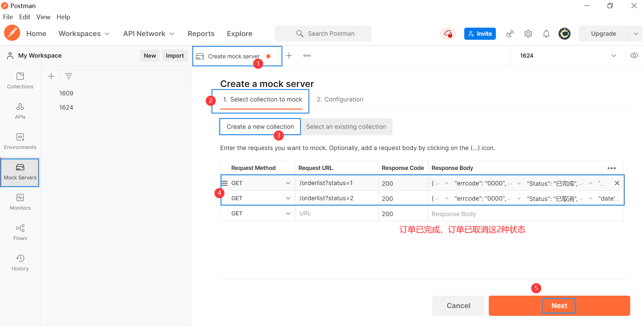Expand the 1624 tab environment chevron
Screen dimensions: 644x327
coord(614,56)
